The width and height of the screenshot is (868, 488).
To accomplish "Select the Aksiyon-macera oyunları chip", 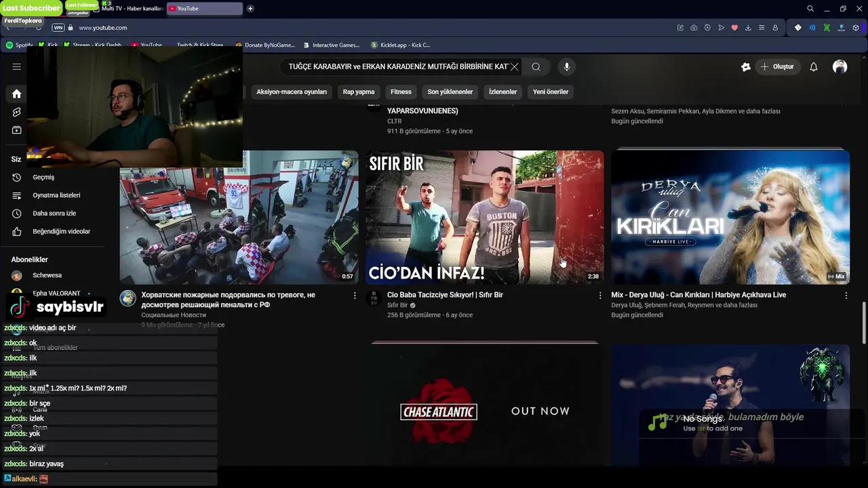I will point(292,91).
